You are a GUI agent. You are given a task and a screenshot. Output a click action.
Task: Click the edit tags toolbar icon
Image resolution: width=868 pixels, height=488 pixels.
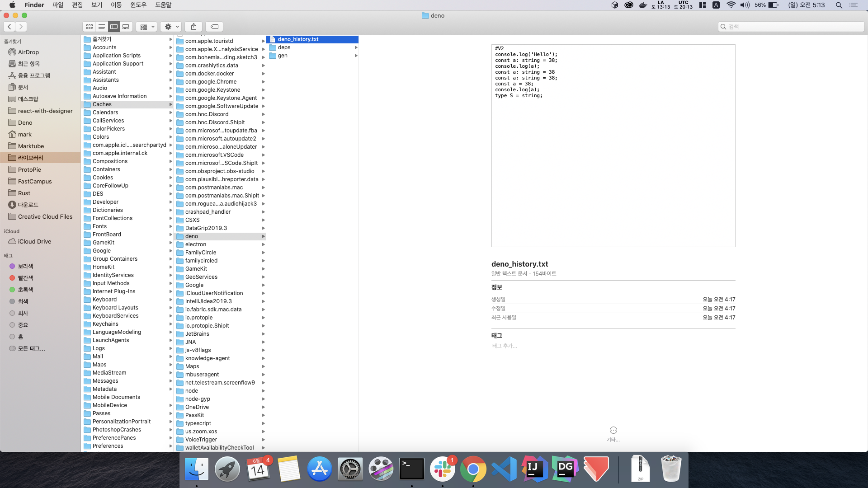pyautogui.click(x=215, y=27)
